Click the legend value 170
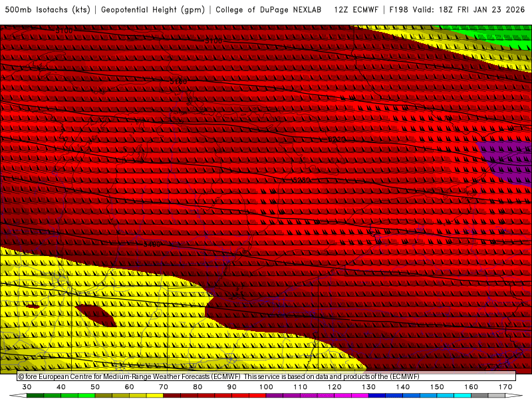Screen dimensions: 532x399 (x=505, y=387)
